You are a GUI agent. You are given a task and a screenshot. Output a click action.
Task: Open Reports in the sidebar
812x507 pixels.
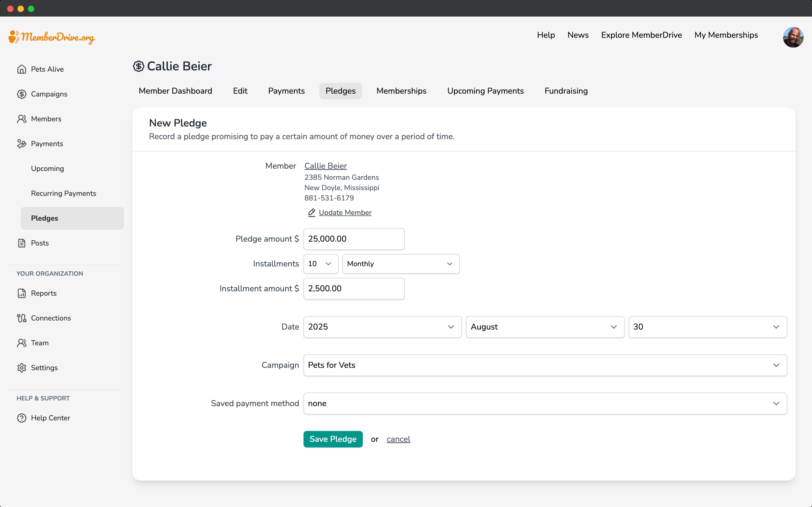click(x=44, y=293)
